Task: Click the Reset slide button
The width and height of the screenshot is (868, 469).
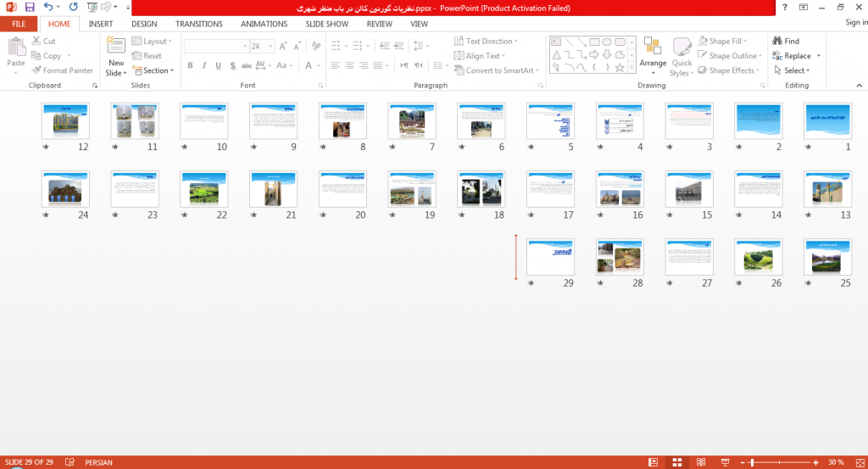Action: pos(147,56)
